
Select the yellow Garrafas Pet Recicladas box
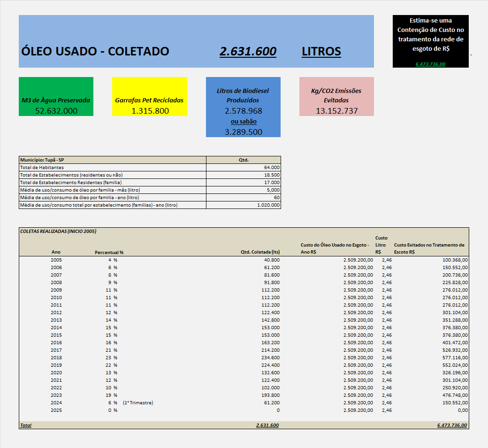(149, 96)
